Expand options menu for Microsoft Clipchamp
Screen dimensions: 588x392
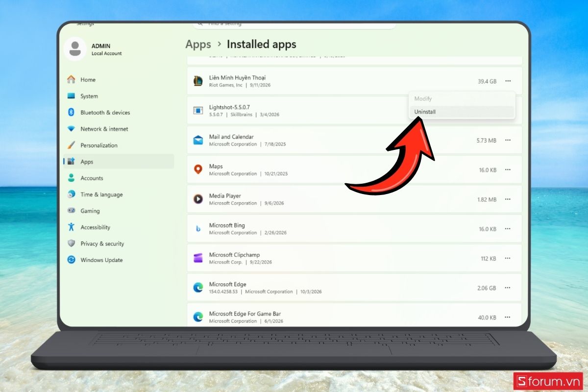[x=508, y=258]
